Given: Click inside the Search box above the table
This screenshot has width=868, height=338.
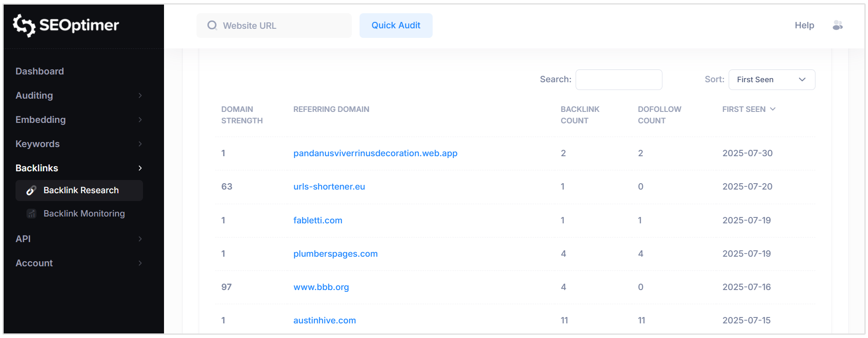Looking at the screenshot, I should click(619, 79).
